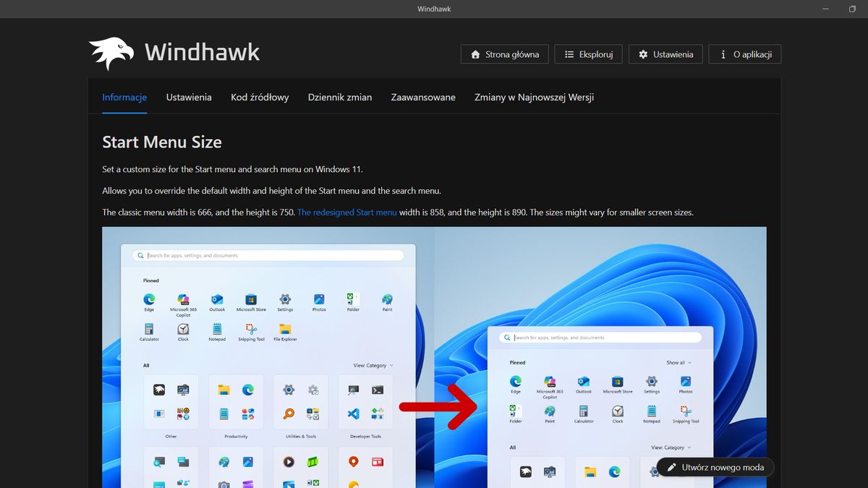
Task: Open the Dziennik zmian tab
Action: point(340,97)
